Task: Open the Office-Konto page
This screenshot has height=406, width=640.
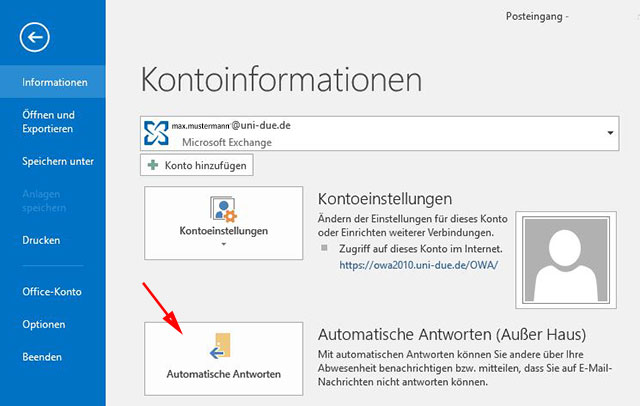Action: (x=52, y=292)
